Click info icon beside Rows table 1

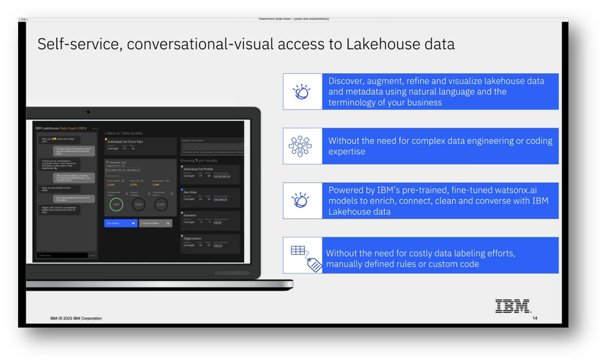click(x=123, y=181)
